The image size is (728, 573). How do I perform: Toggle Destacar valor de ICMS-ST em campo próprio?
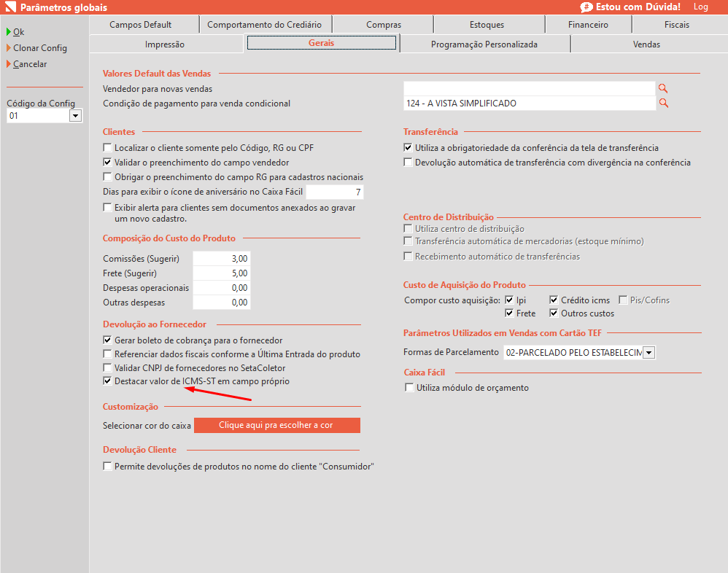click(x=107, y=381)
